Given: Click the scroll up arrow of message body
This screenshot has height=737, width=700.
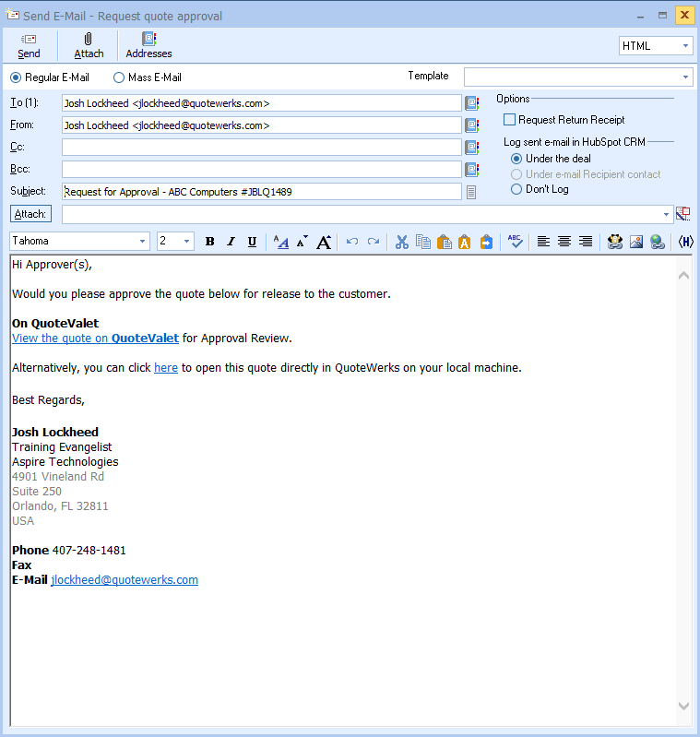Looking at the screenshot, I should 683,276.
